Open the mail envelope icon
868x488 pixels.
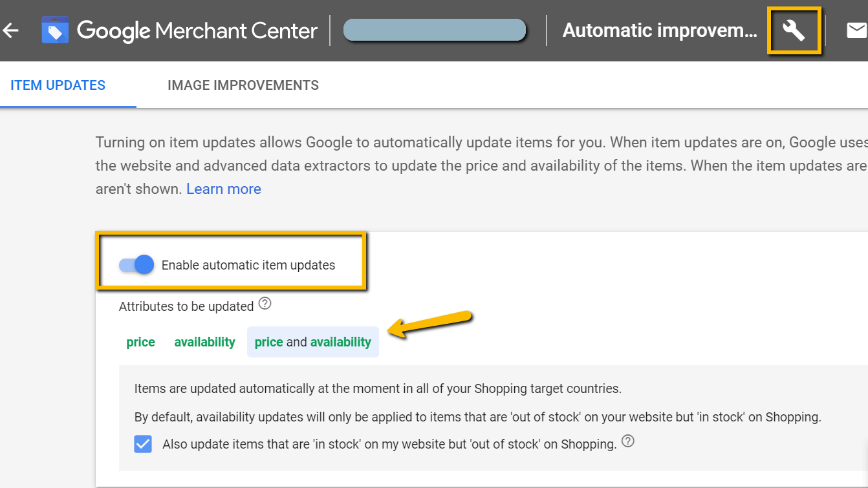pyautogui.click(x=856, y=30)
